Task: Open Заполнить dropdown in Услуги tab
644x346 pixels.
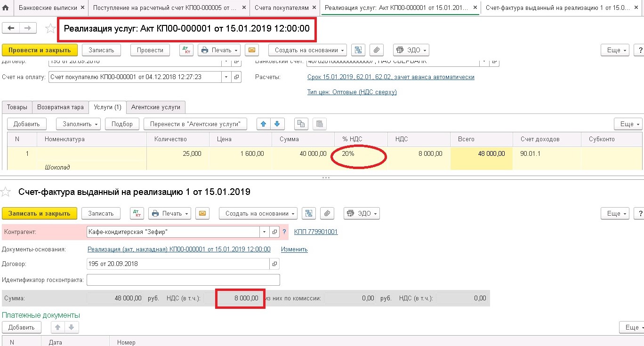Action: point(78,124)
